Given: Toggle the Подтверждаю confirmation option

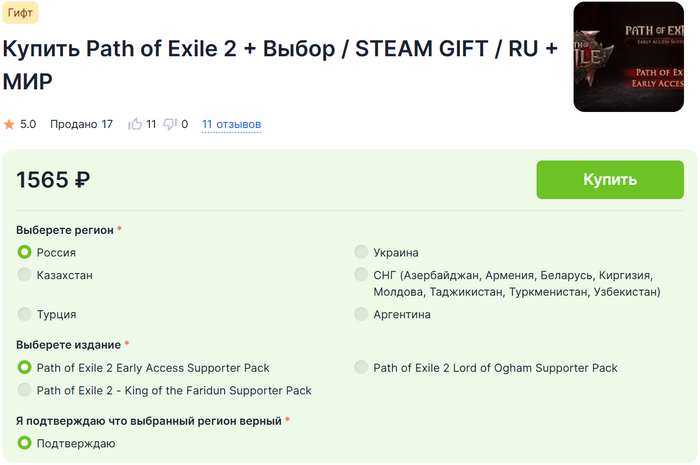Looking at the screenshot, I should click(x=25, y=443).
